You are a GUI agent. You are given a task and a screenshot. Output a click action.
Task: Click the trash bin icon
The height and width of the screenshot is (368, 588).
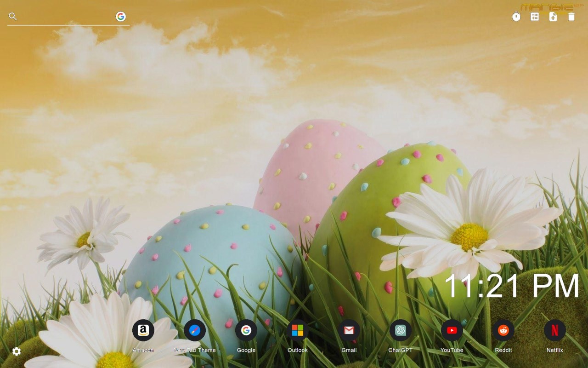click(x=571, y=17)
